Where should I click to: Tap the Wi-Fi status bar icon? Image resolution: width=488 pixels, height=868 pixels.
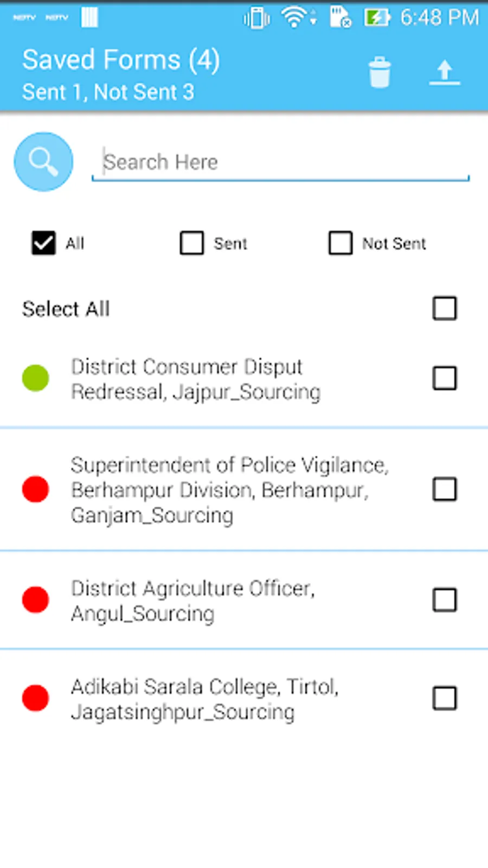tap(293, 17)
